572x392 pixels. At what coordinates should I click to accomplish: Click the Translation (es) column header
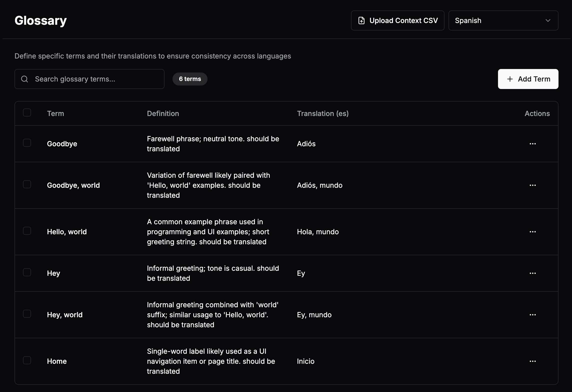(x=322, y=113)
